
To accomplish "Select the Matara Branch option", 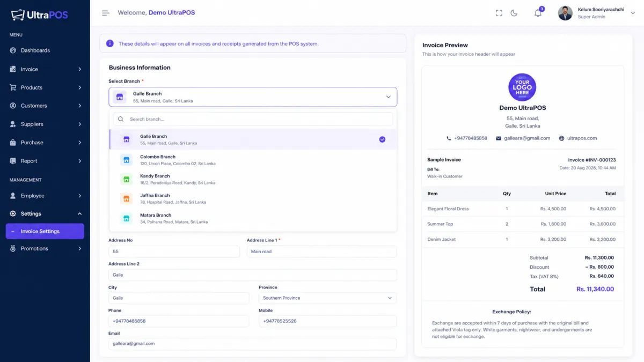I will pyautogui.click(x=253, y=218).
